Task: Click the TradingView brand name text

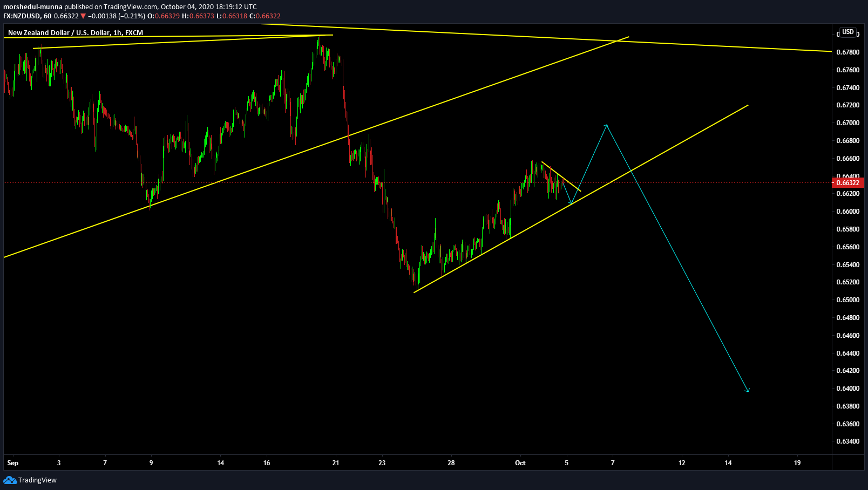Action: [37, 480]
